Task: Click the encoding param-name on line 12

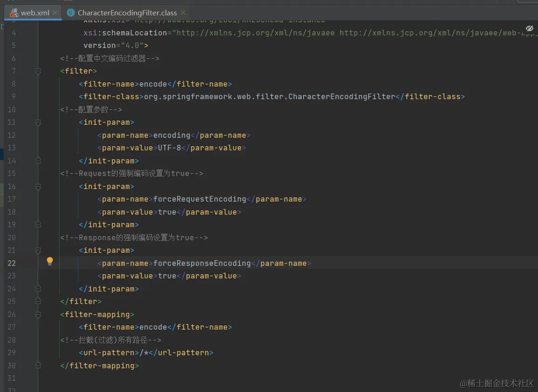Action: click(171, 135)
